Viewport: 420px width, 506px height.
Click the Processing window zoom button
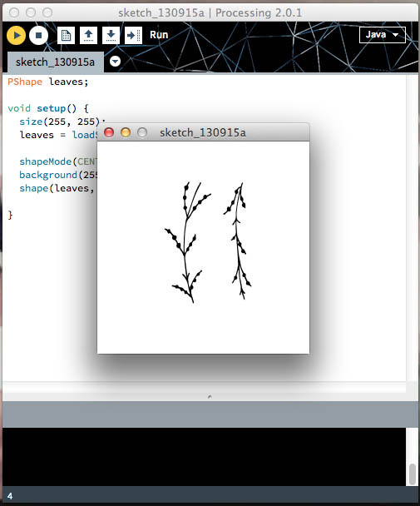[x=47, y=12]
